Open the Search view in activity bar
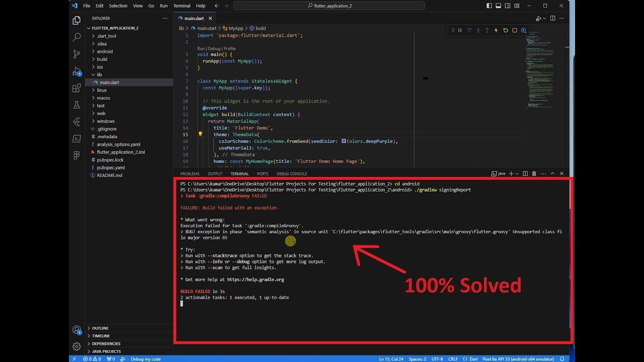This screenshot has width=644, height=362. (x=76, y=37)
